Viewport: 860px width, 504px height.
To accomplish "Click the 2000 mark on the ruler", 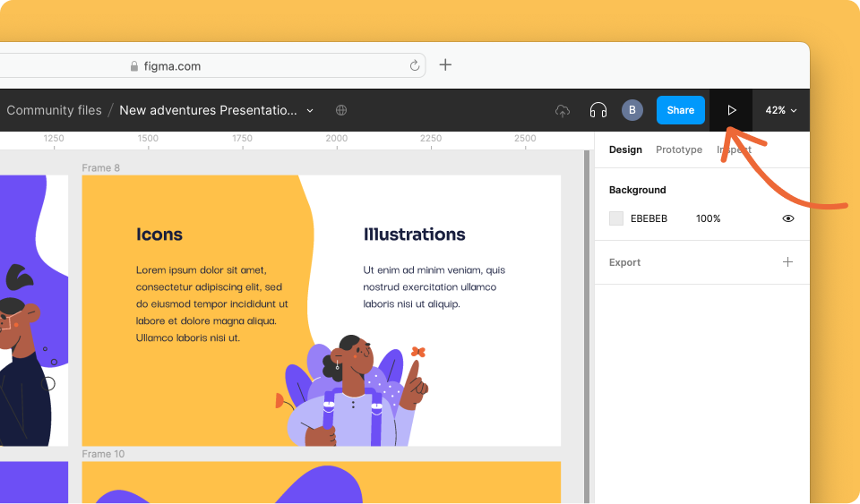I will click(336, 139).
